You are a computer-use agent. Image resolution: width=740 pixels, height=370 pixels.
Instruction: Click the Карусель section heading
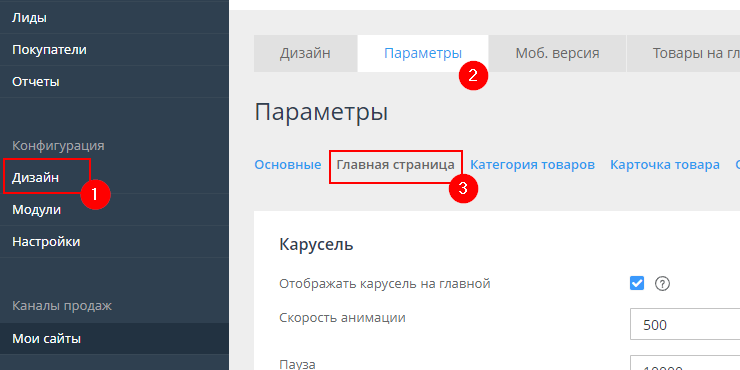coord(316,245)
